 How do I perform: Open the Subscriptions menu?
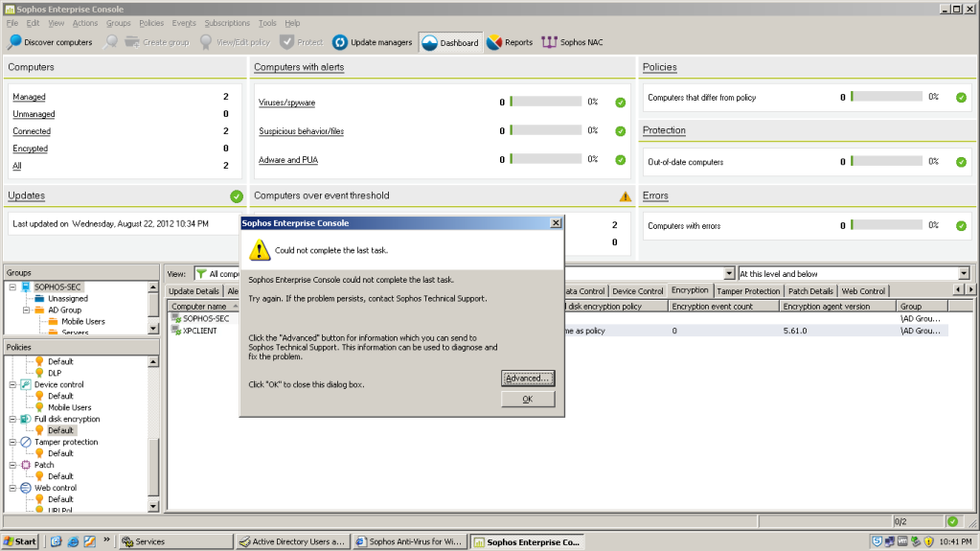227,23
